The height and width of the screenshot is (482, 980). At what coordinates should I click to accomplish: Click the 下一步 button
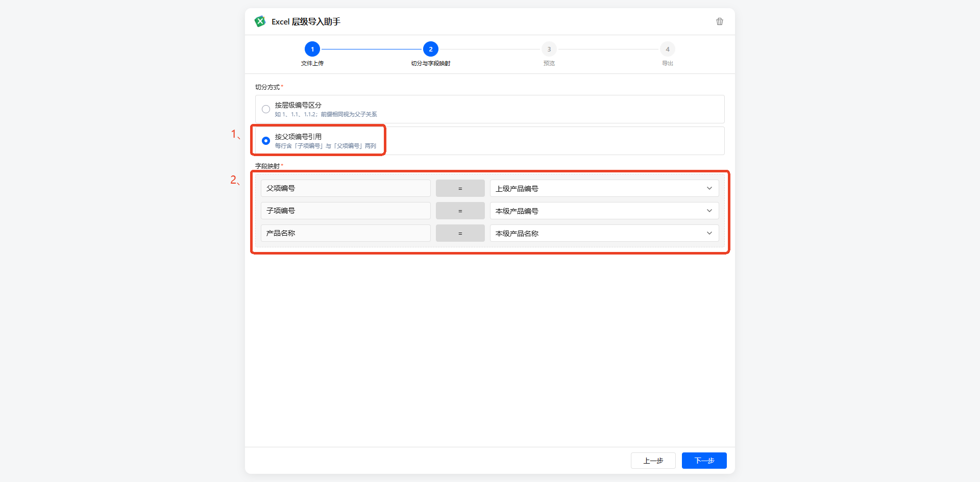[x=704, y=461]
